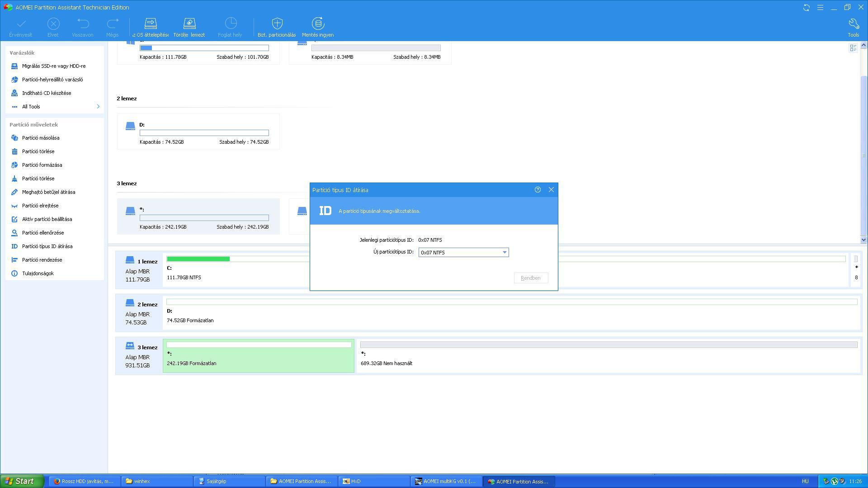
Task: Select the D: partition card under 2 lemez
Action: coord(198,132)
